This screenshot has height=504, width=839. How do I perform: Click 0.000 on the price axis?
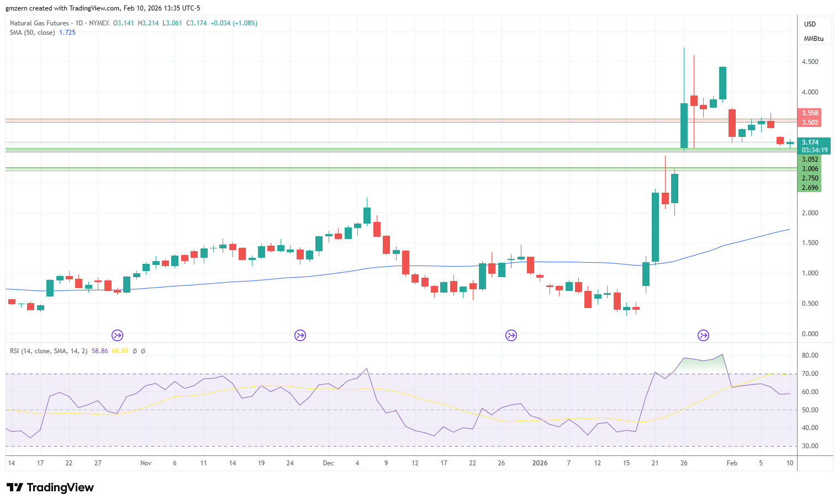[810, 334]
